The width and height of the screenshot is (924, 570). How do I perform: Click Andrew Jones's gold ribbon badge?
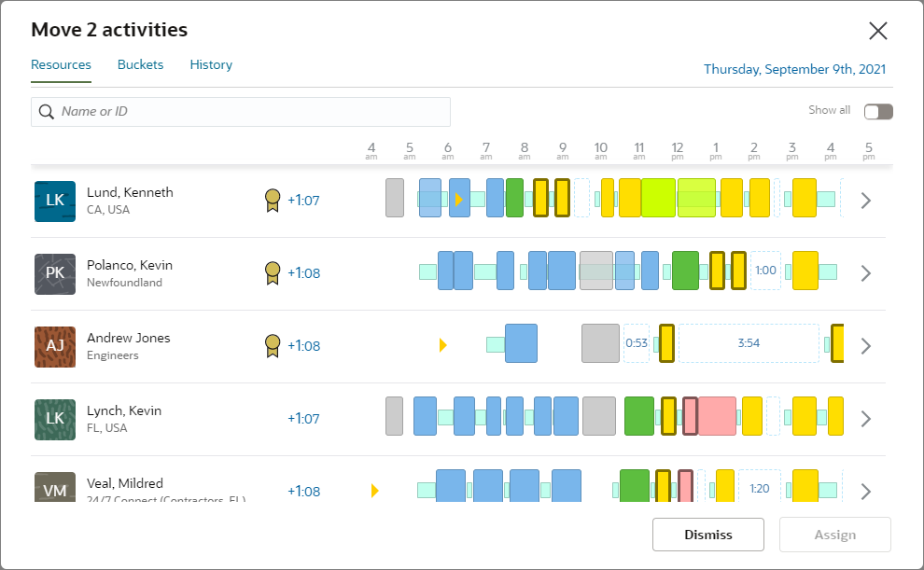pyautogui.click(x=272, y=346)
